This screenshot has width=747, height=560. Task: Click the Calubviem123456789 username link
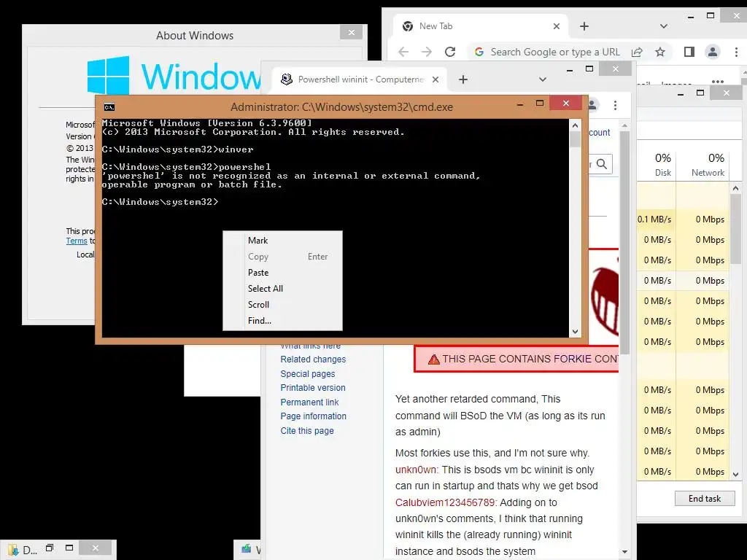click(445, 502)
